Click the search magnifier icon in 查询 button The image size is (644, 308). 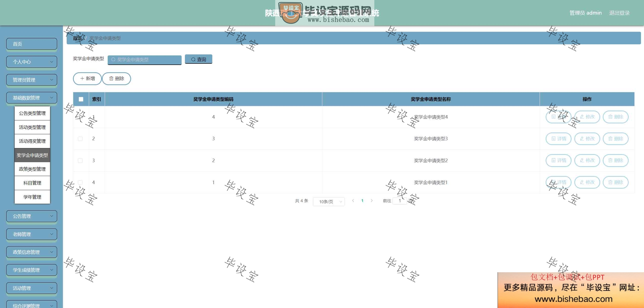click(193, 59)
